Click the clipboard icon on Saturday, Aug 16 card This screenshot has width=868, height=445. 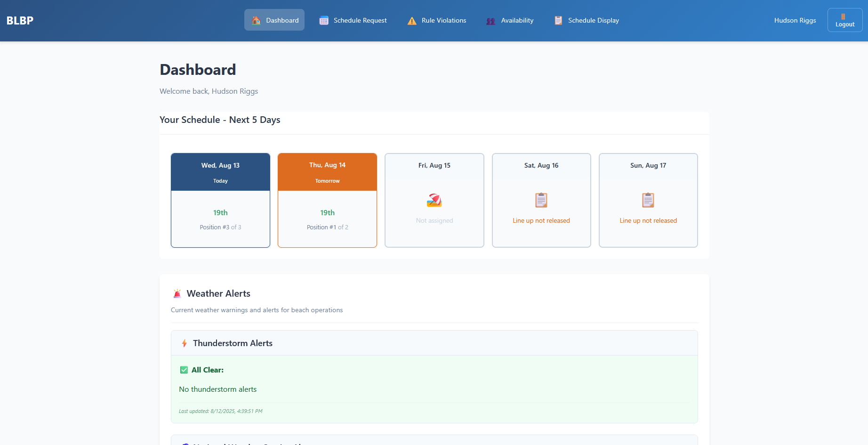(541, 200)
